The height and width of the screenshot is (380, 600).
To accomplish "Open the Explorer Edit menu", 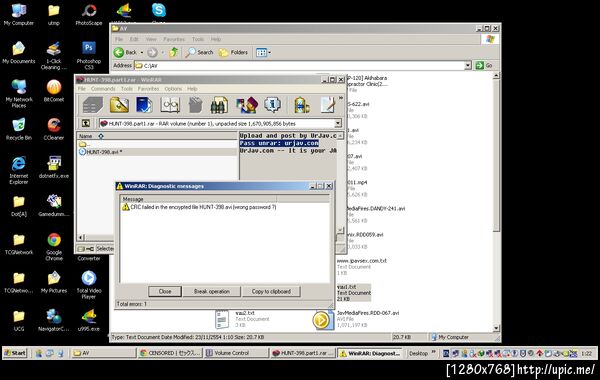I will [134, 39].
